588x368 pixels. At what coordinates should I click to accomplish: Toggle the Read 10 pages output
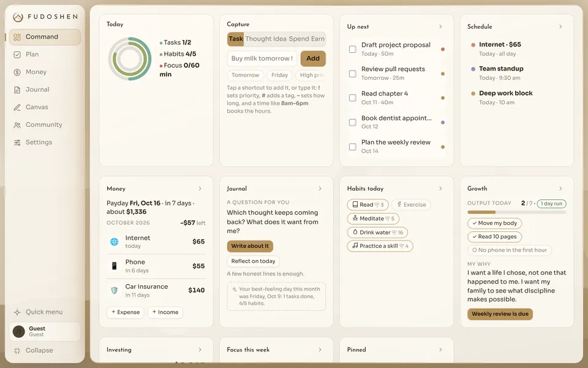pyautogui.click(x=495, y=237)
